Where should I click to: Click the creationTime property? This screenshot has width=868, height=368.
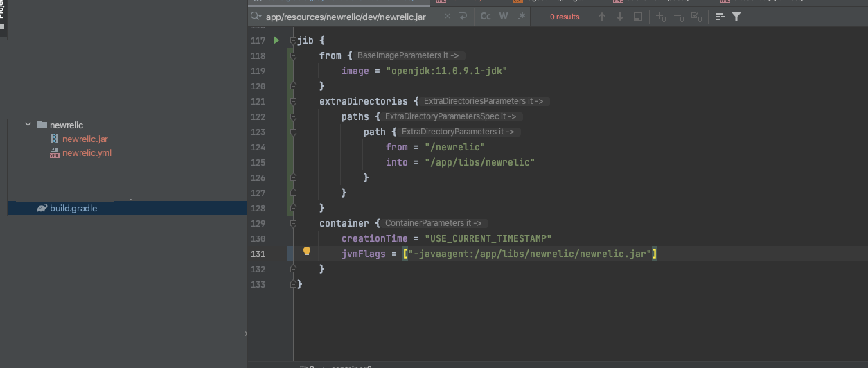click(x=375, y=238)
